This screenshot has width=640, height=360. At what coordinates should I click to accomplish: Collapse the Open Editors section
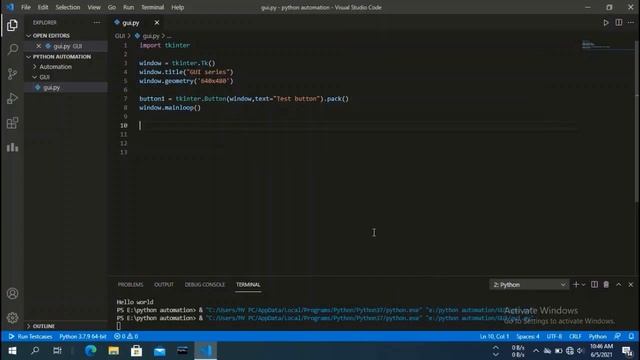coord(29,36)
